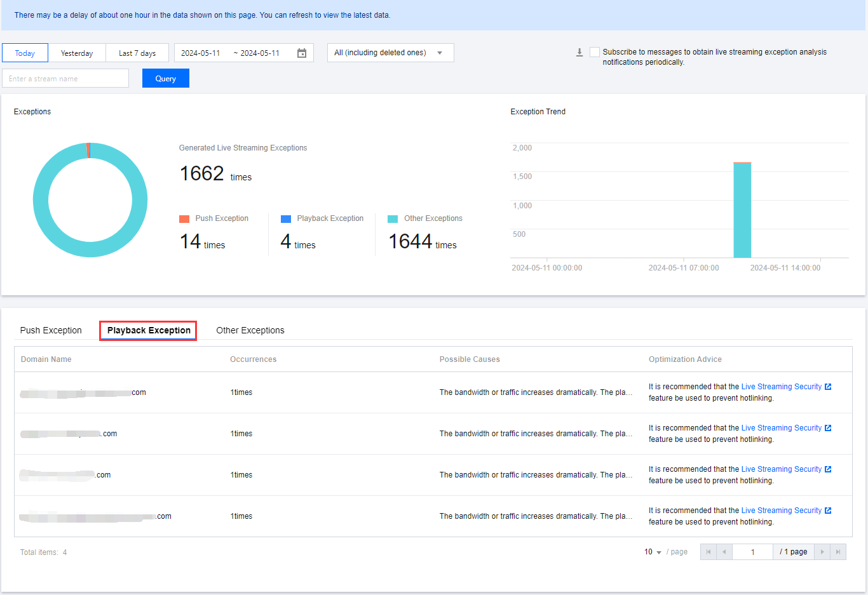Focus the stream name input field
Viewport: 868px width, 595px height.
65,79
